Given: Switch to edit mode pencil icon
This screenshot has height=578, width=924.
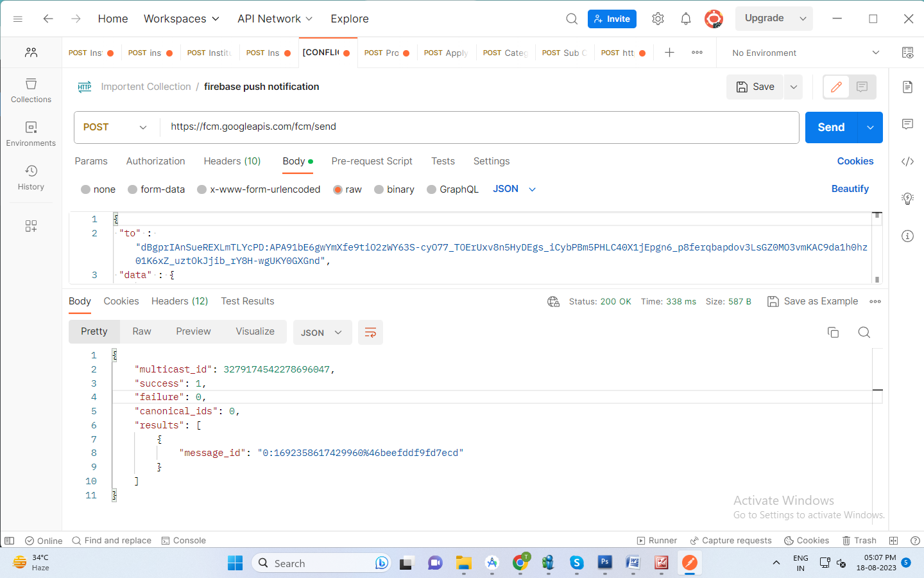Looking at the screenshot, I should pyautogui.click(x=836, y=87).
